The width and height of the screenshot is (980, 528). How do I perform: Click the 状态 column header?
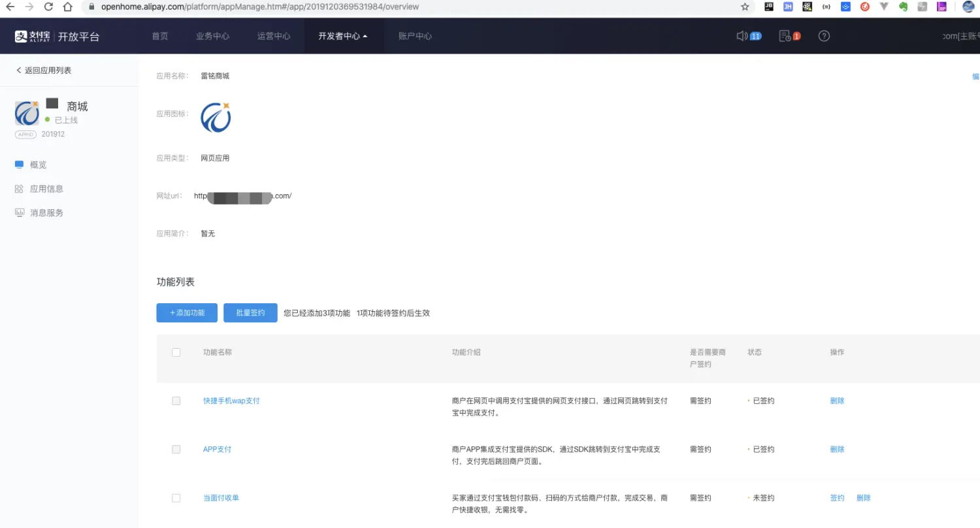(755, 352)
